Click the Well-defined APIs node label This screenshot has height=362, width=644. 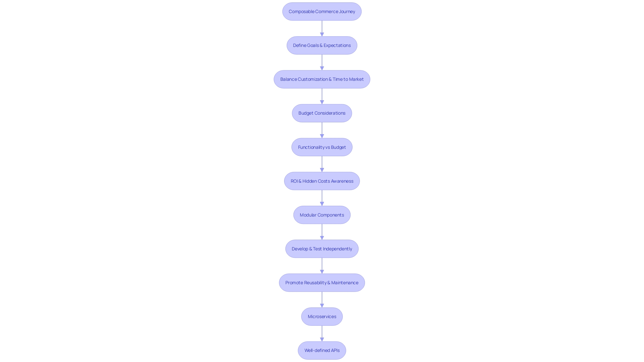click(x=322, y=350)
